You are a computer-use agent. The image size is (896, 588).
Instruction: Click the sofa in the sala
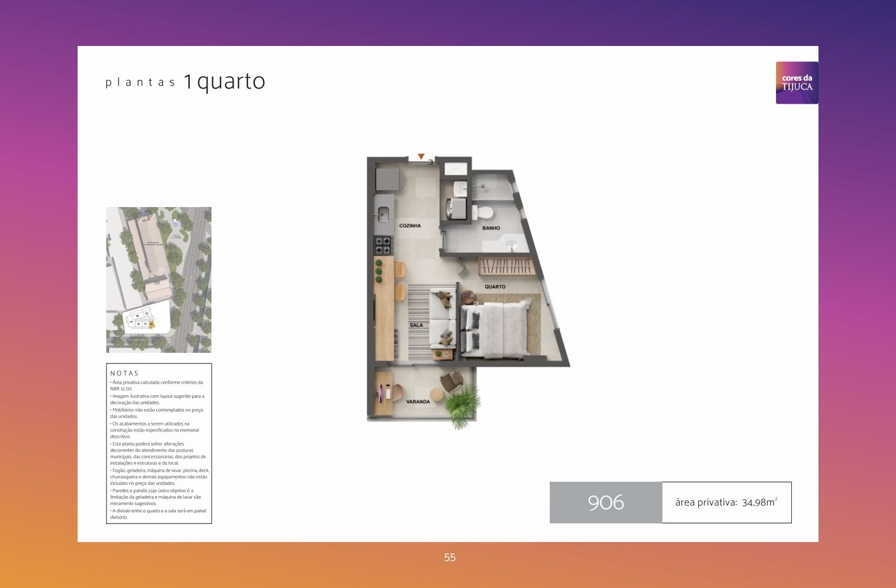443,318
